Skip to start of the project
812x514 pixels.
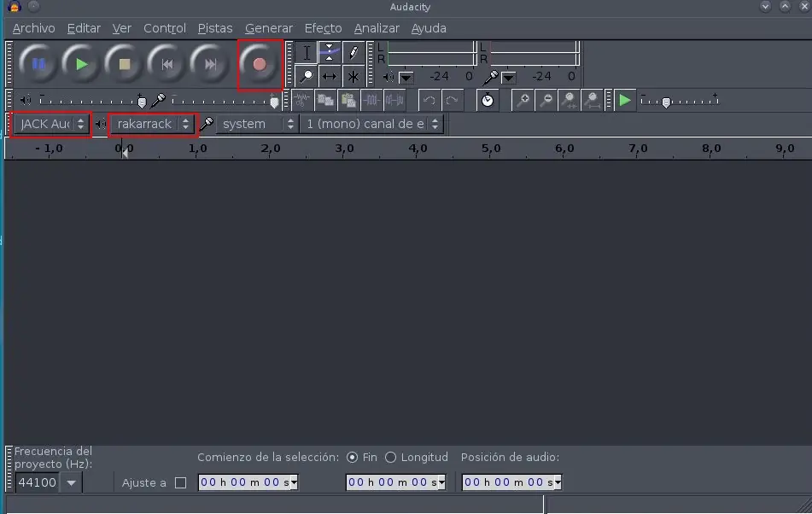coord(166,64)
